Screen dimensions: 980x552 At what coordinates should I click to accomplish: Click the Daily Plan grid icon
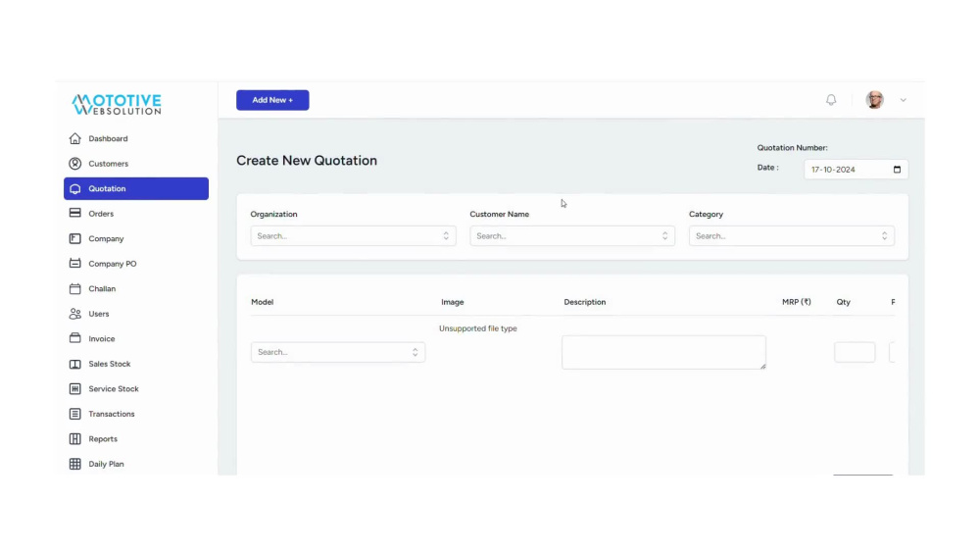(x=75, y=463)
